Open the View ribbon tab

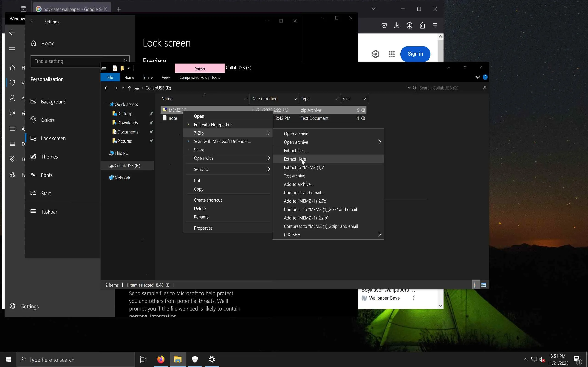pyautogui.click(x=165, y=78)
